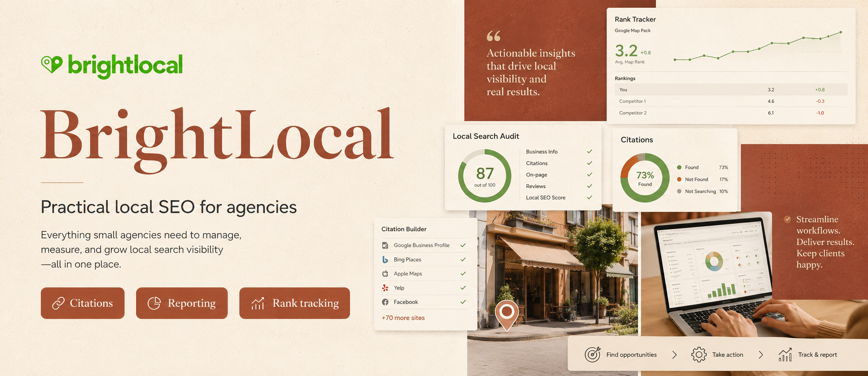The width and height of the screenshot is (868, 376).
Task: Click the grey Not Searching legend dot
Action: [x=679, y=191]
